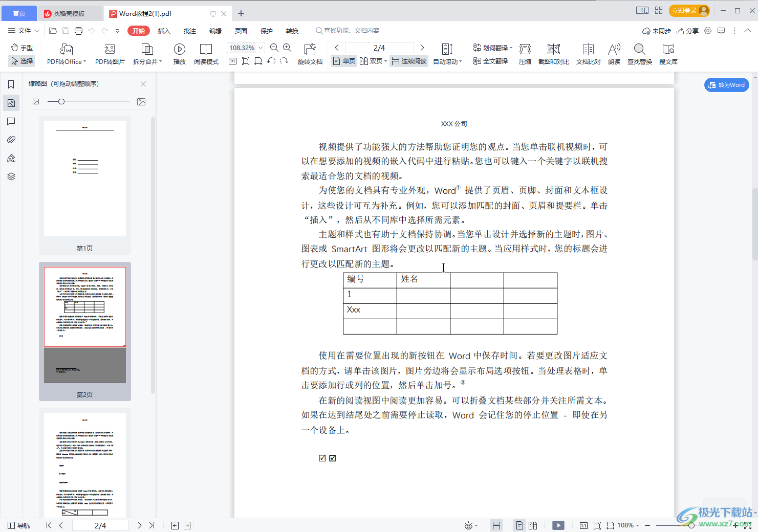The height and width of the screenshot is (532, 758).
Task: Switch to 双页 double page view
Action: pyautogui.click(x=373, y=61)
